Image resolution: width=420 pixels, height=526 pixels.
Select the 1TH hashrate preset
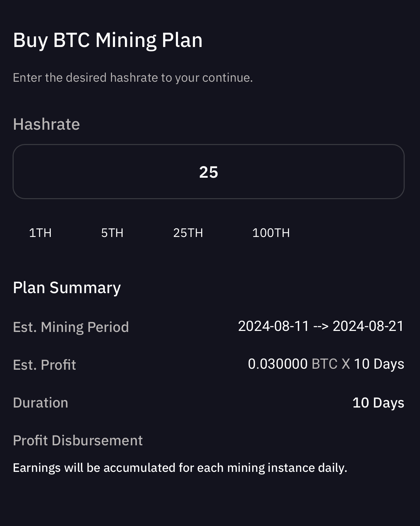(40, 233)
